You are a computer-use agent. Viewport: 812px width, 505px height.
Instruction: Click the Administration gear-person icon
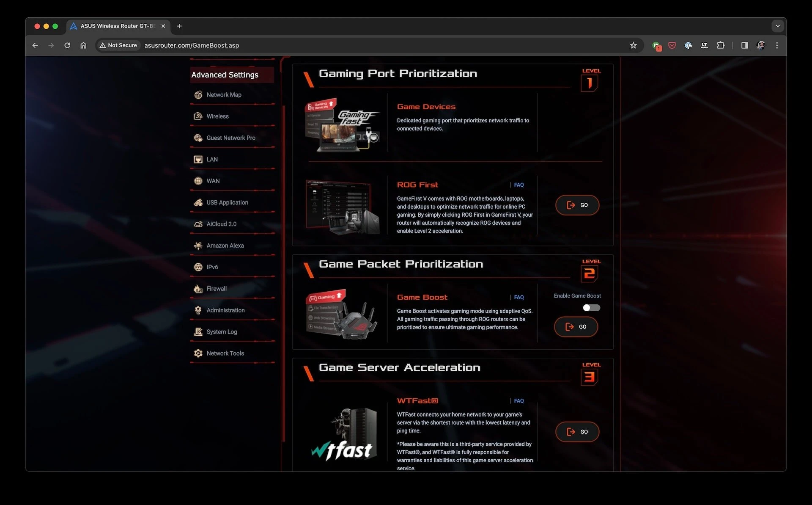tap(198, 310)
